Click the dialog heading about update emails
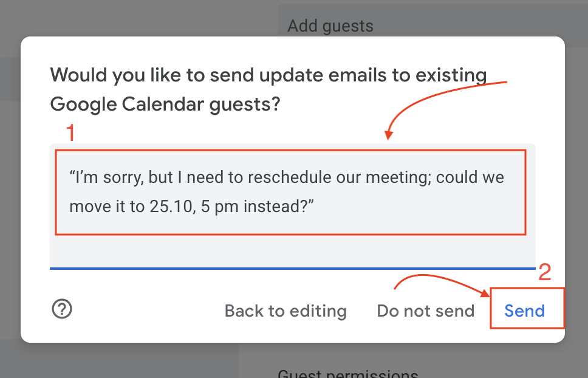This screenshot has height=378, width=588. [268, 89]
